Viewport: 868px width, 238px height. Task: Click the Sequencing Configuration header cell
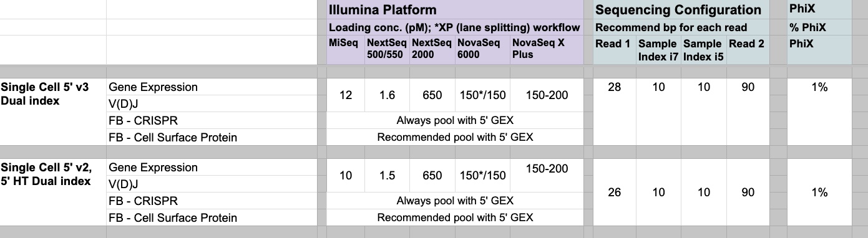[681, 10]
